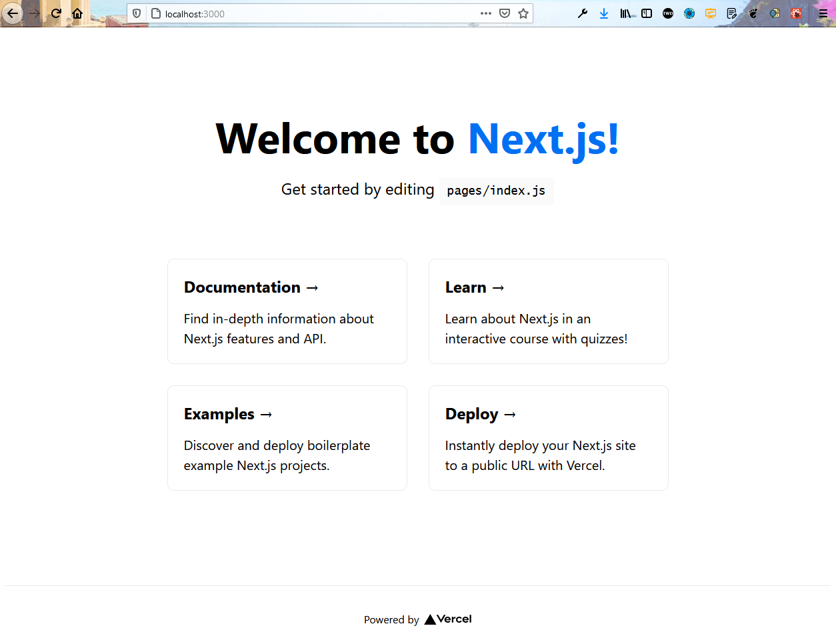Bookmark this page with the star
Screen dimensions: 836x644
[x=523, y=13]
